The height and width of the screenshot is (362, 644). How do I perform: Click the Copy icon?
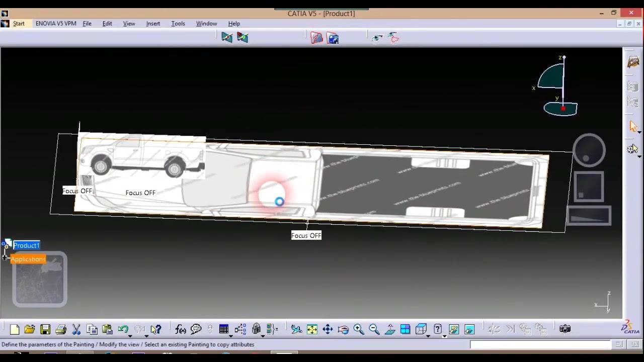pos(92,329)
